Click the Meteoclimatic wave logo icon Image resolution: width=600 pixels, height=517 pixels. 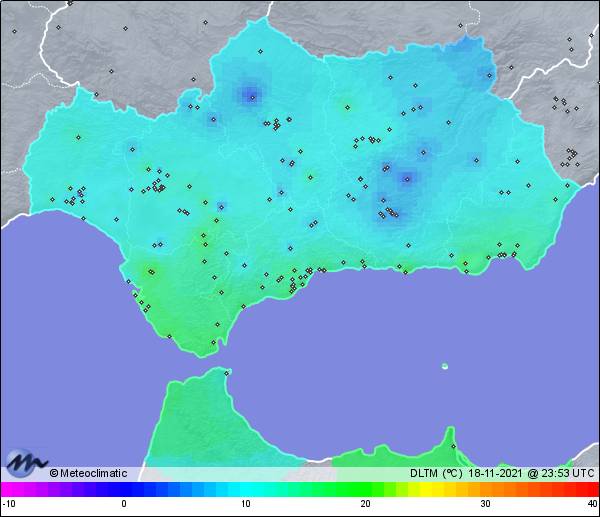tap(26, 463)
